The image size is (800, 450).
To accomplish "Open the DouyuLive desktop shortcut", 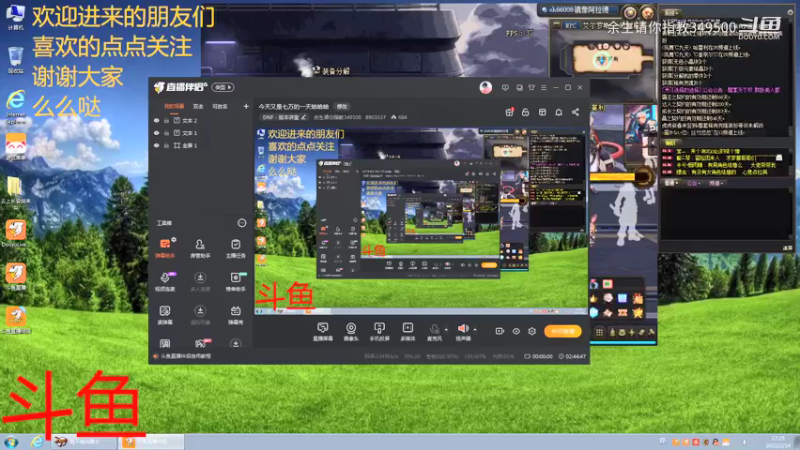I will [x=15, y=233].
